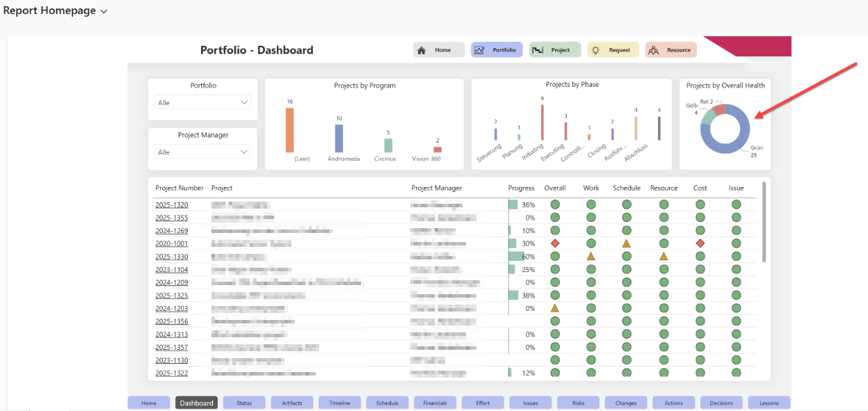
Task: Open the Portfolio filter dropdown
Action: tap(202, 103)
